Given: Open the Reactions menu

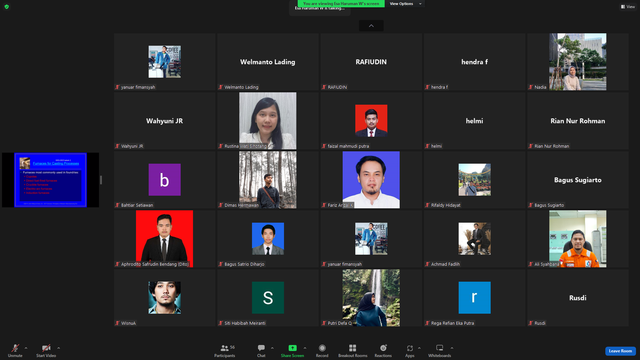Looking at the screenshot, I should (383, 350).
